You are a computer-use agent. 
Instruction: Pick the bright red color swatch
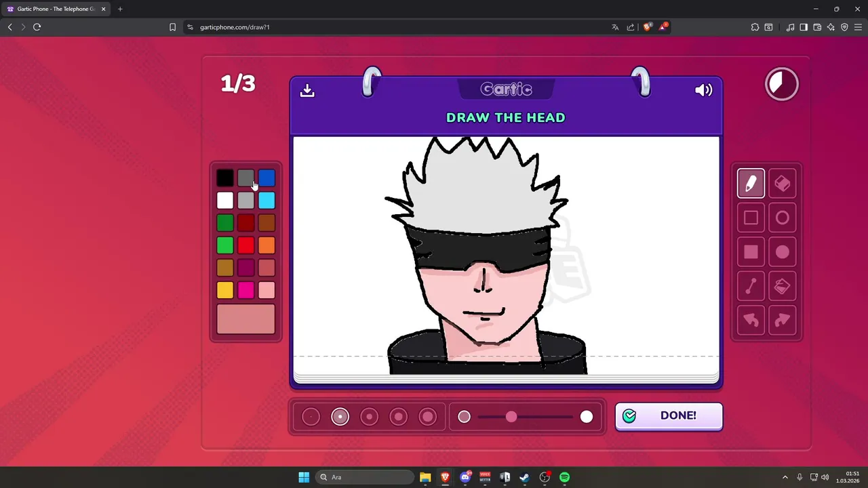coord(245,245)
